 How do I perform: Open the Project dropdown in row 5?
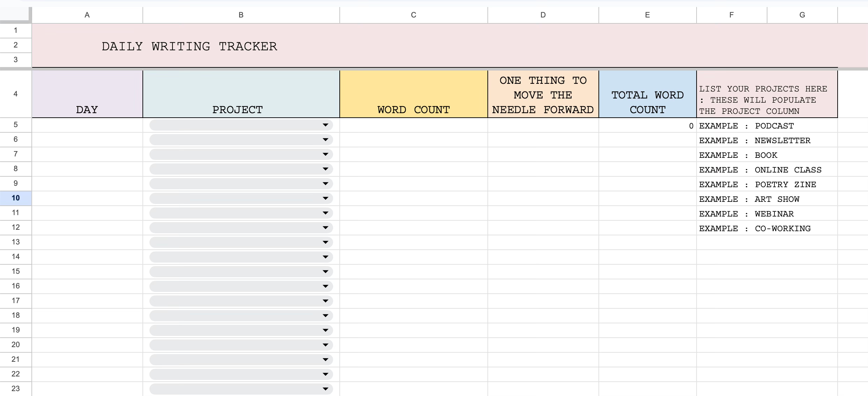(x=325, y=125)
